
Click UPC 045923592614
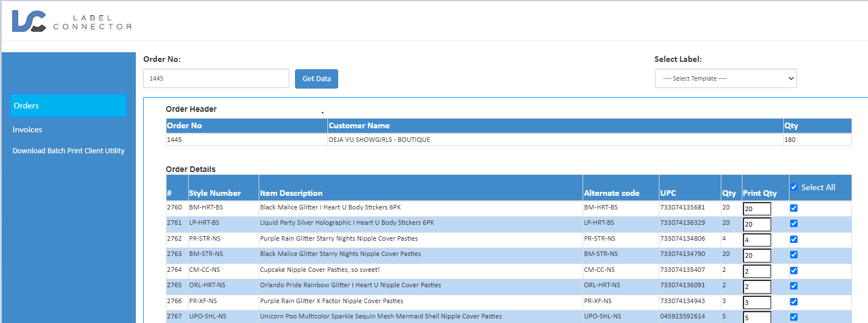coord(682,317)
